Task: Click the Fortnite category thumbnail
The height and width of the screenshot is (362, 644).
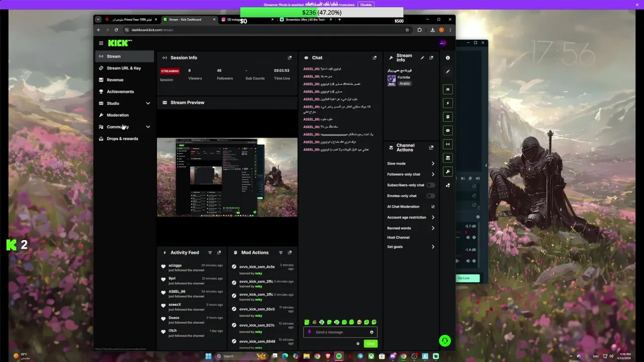Action: pyautogui.click(x=391, y=80)
